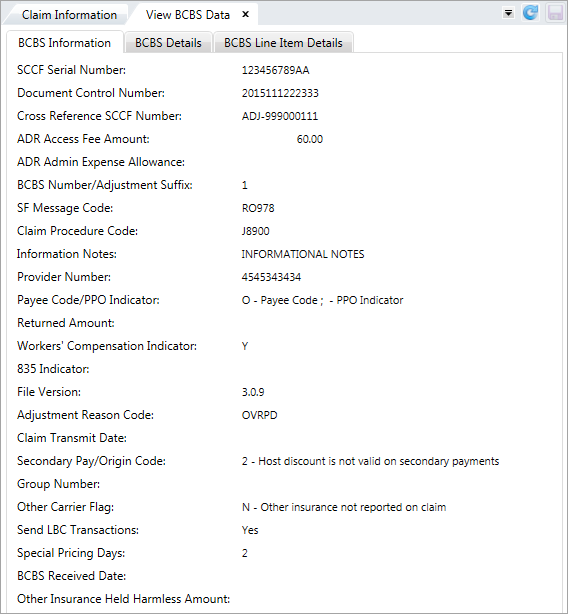568x614 pixels.
Task: Click Other Insurance Held Harmless Amount label
Action: (x=123, y=599)
